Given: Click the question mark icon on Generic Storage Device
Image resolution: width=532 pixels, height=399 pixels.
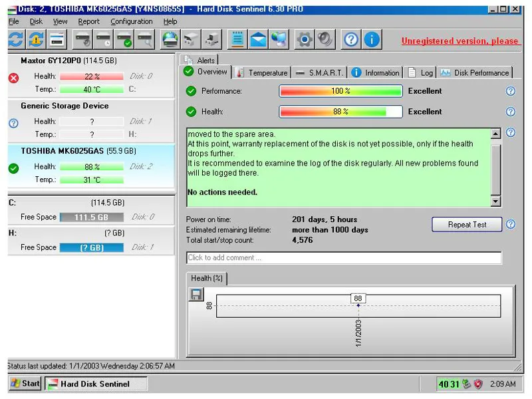Looking at the screenshot, I should [13, 123].
